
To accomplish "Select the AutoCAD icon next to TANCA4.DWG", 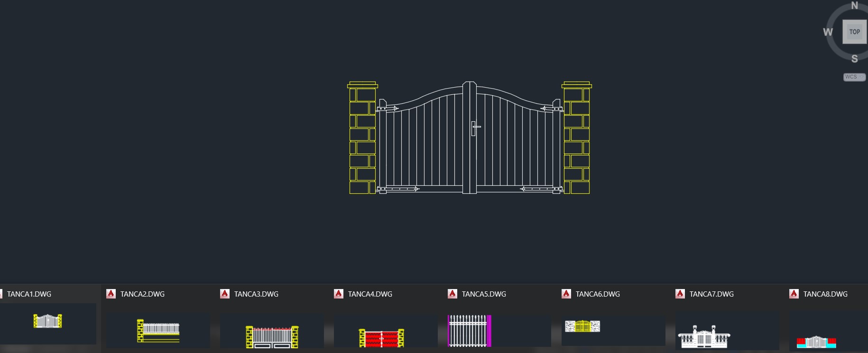I will [x=339, y=294].
